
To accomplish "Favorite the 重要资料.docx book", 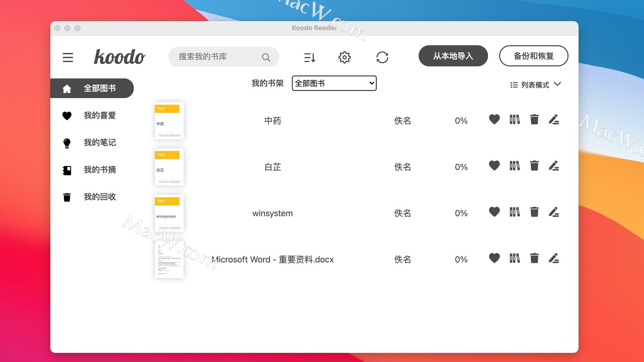I will pyautogui.click(x=494, y=258).
